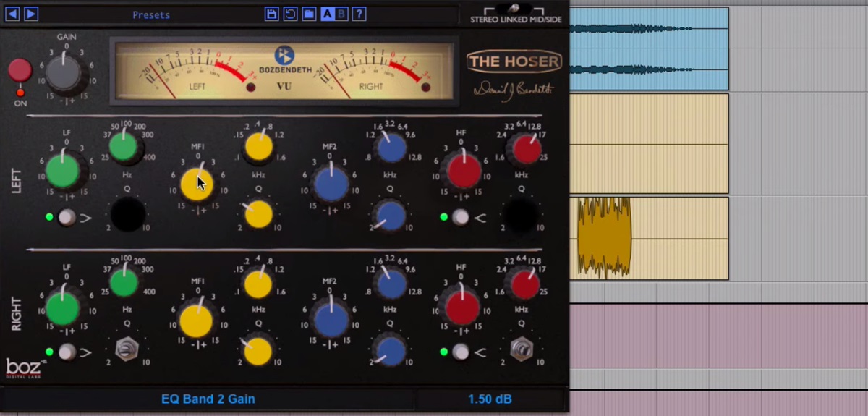Click the '1.50 dB' value display
868x416 pixels.
click(490, 399)
